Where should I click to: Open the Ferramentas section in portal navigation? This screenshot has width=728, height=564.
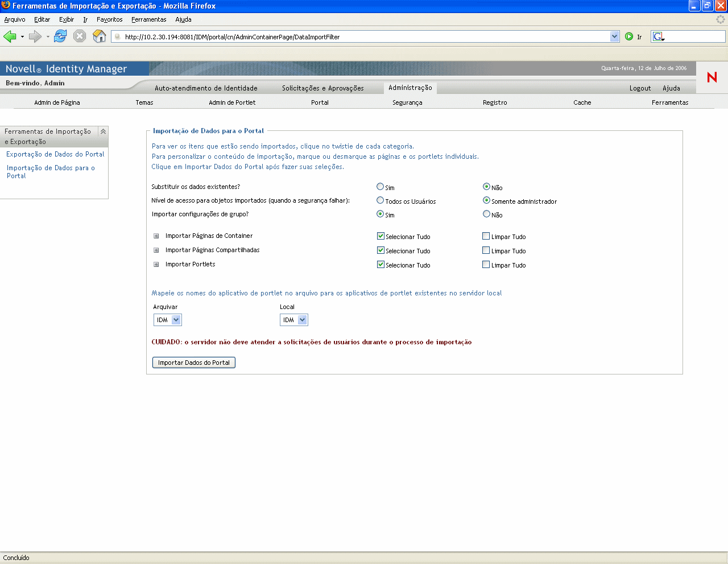670,102
